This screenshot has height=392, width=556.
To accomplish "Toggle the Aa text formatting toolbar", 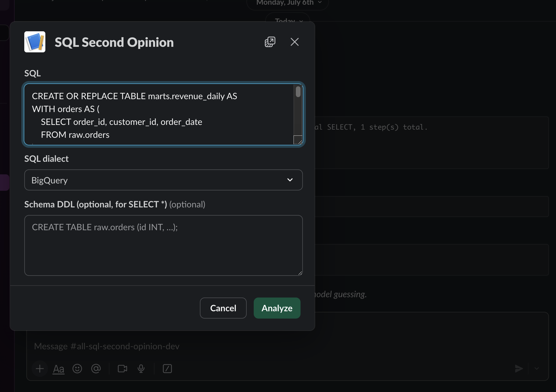I will pyautogui.click(x=59, y=369).
